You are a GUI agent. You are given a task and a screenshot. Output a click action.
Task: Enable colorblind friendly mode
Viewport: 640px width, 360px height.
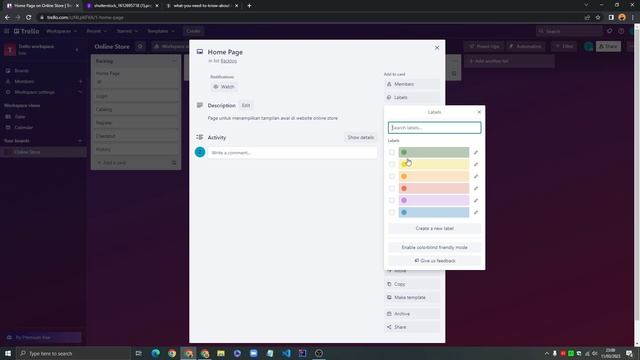tap(434, 247)
